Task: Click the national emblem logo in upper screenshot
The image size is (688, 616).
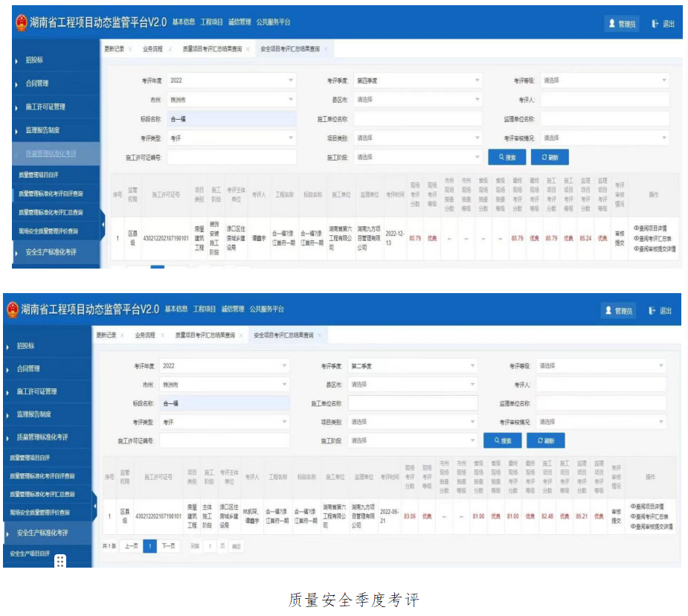Action: tap(22, 23)
